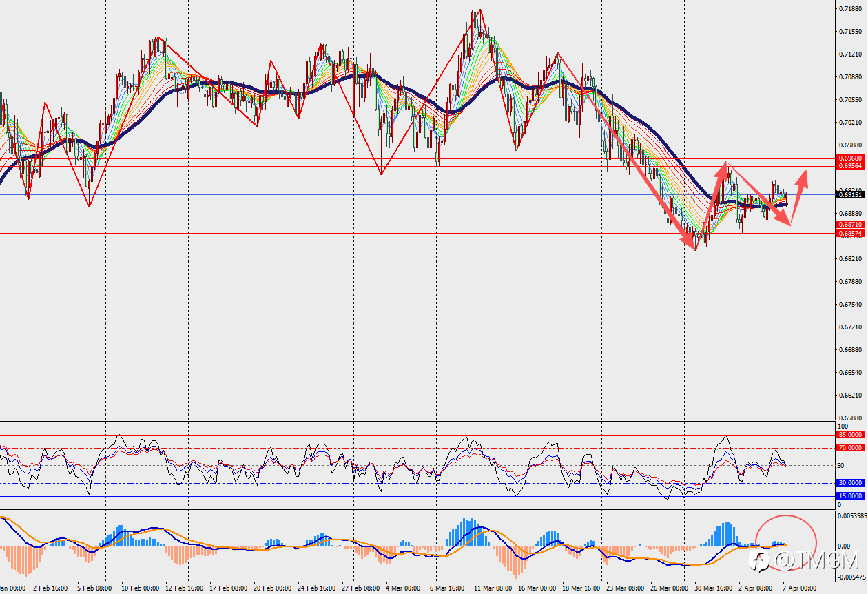Click the 30 Mar 16:00 time axis marker
The height and width of the screenshot is (594, 868).
pyautogui.click(x=713, y=589)
